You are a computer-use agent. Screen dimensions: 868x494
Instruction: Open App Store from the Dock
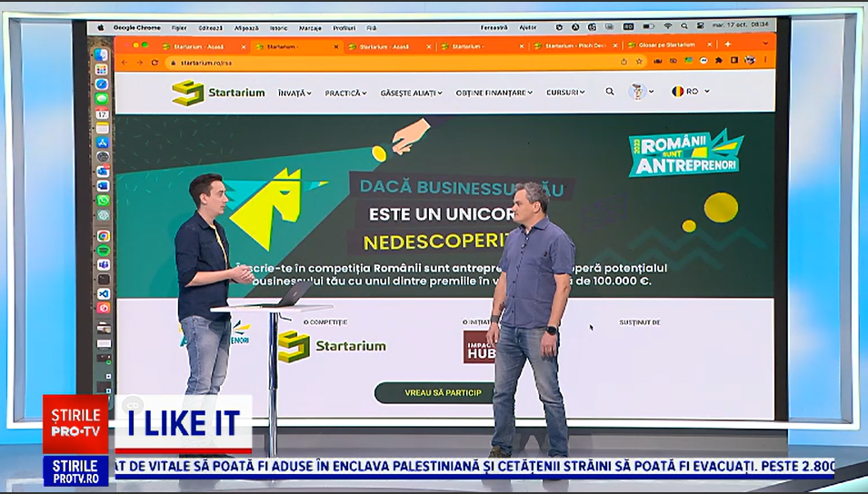point(103,143)
